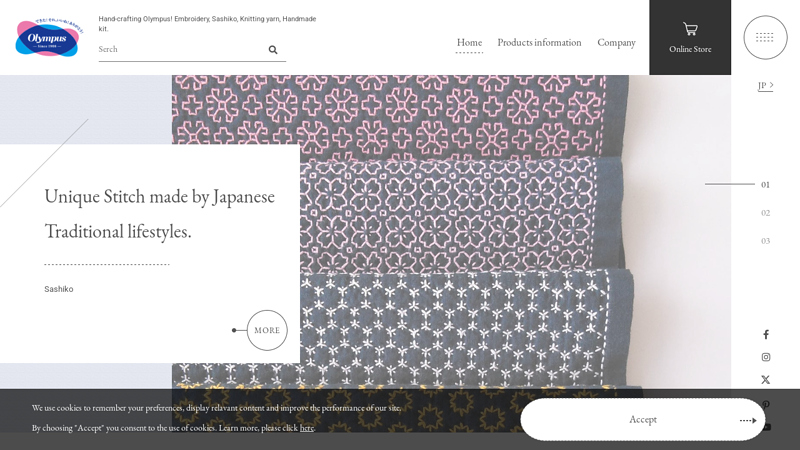Accept the cookie consent
The height and width of the screenshot is (450, 800).
click(x=642, y=419)
